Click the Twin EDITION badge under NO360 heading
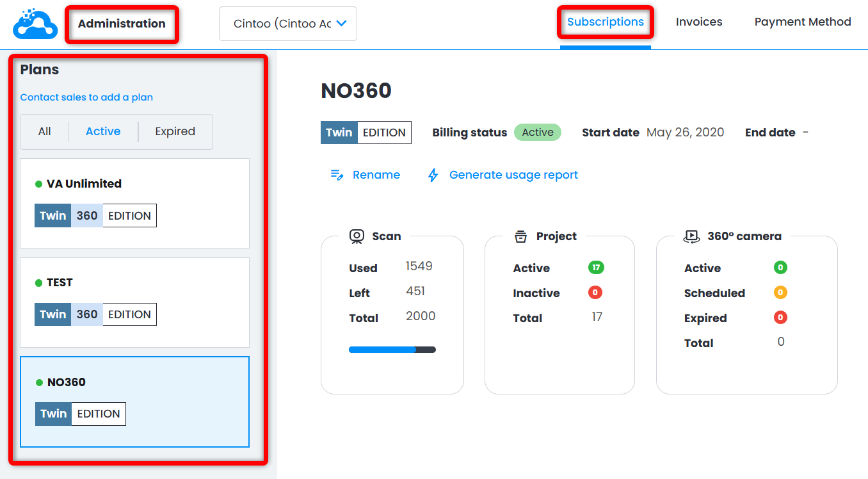Image resolution: width=868 pixels, height=479 pixels. (366, 133)
